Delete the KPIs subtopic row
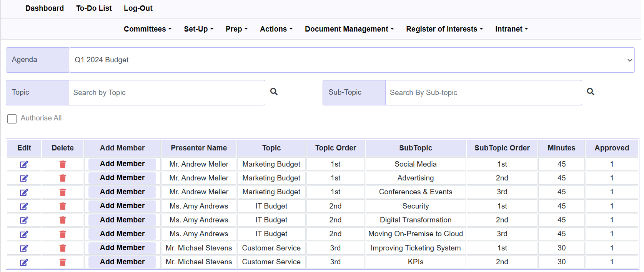The width and height of the screenshot is (644, 272). (x=63, y=262)
